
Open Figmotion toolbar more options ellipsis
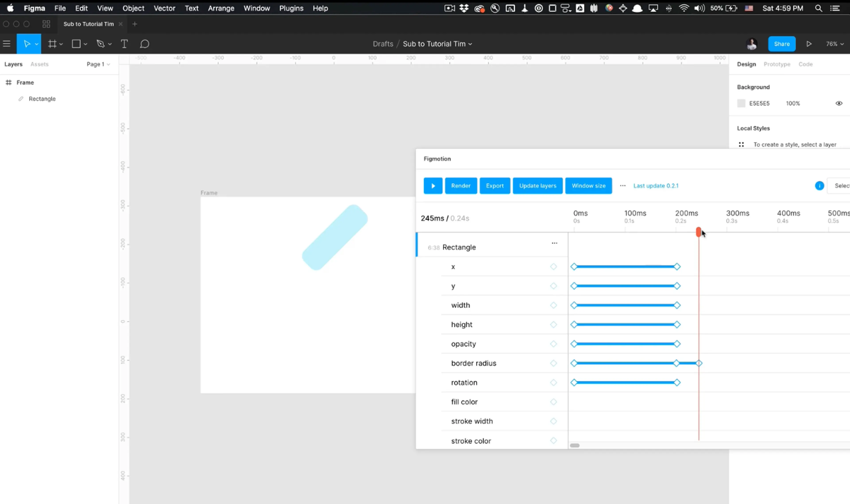(x=622, y=186)
